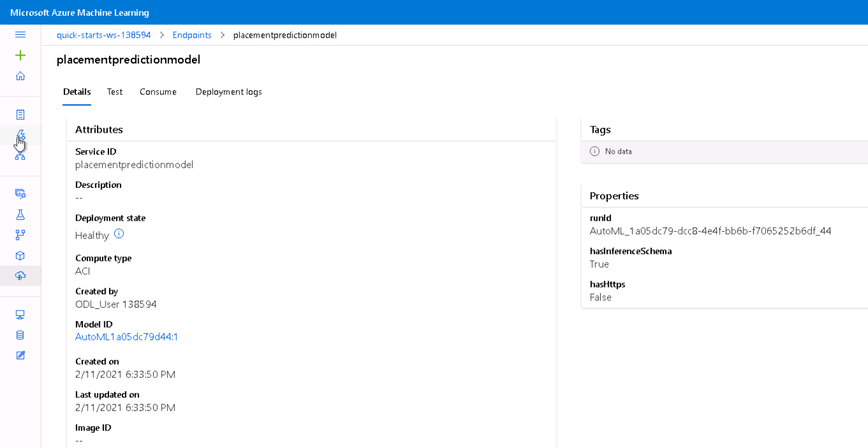Select the runId value AutoML_1a05dc79 text

tap(710, 231)
